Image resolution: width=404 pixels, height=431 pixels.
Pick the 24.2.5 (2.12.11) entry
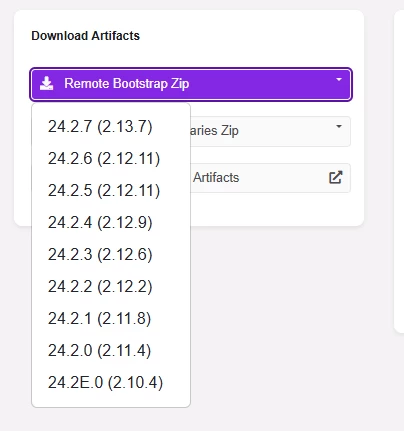coord(104,191)
